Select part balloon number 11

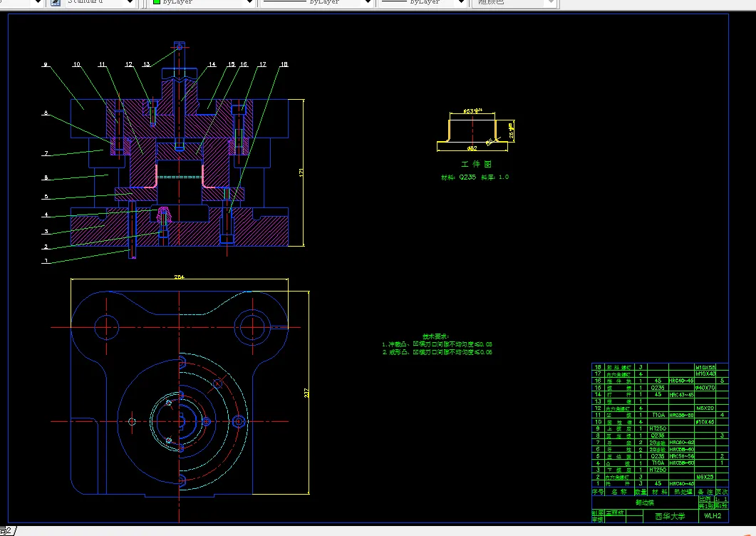click(102, 64)
